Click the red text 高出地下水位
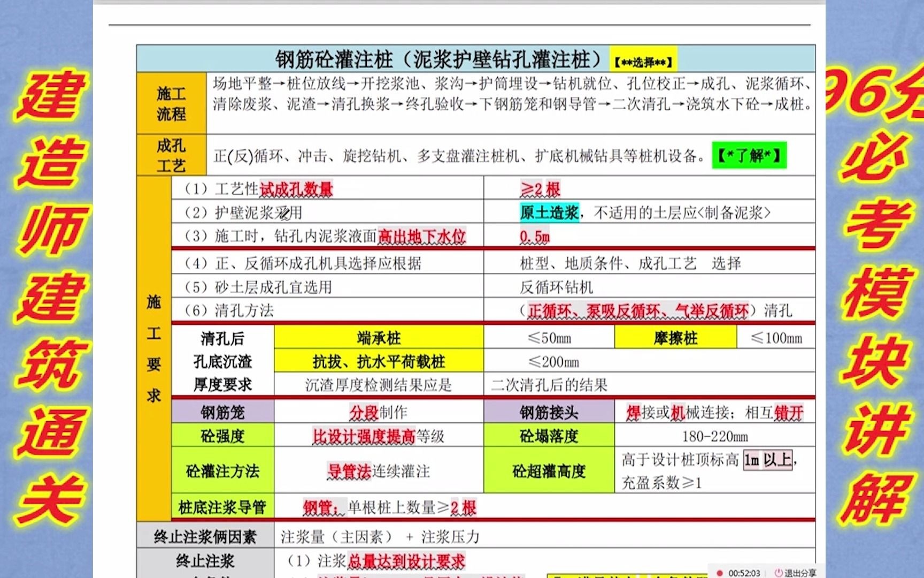 (422, 236)
